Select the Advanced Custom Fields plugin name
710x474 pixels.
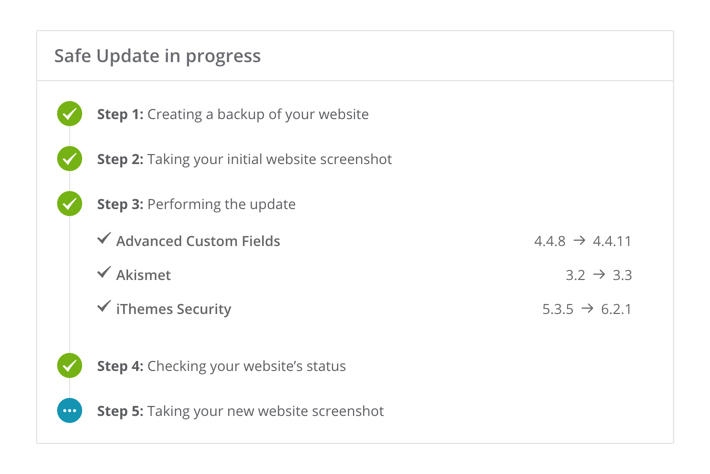pos(198,241)
